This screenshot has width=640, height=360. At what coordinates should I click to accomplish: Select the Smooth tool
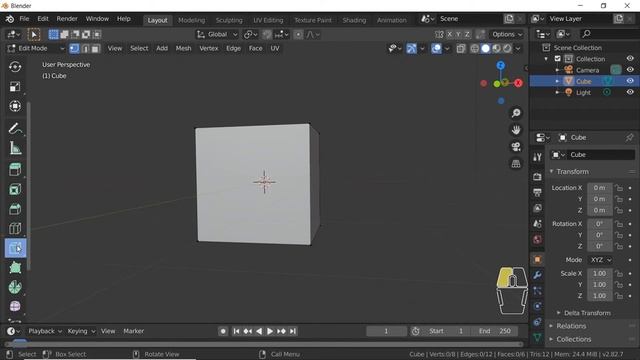(15, 306)
